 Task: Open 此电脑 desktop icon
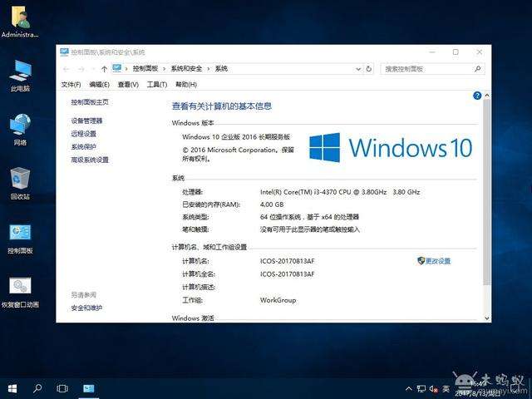(x=20, y=76)
